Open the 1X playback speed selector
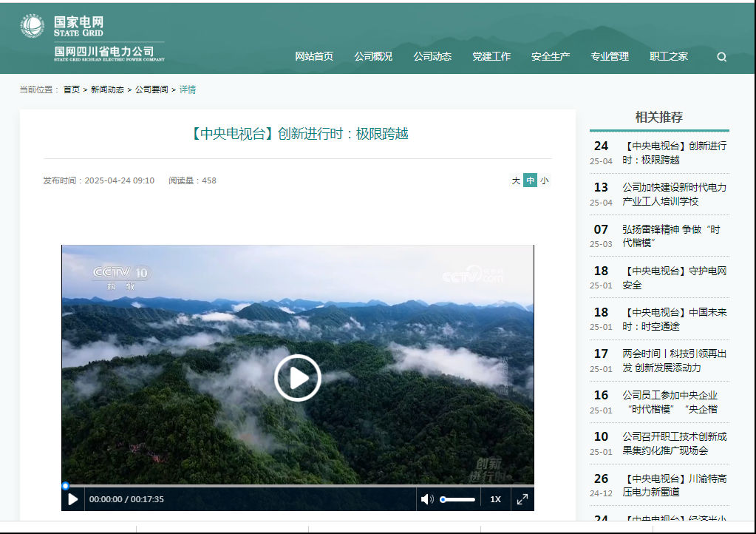Viewport: 756px width, 534px height. click(x=495, y=499)
